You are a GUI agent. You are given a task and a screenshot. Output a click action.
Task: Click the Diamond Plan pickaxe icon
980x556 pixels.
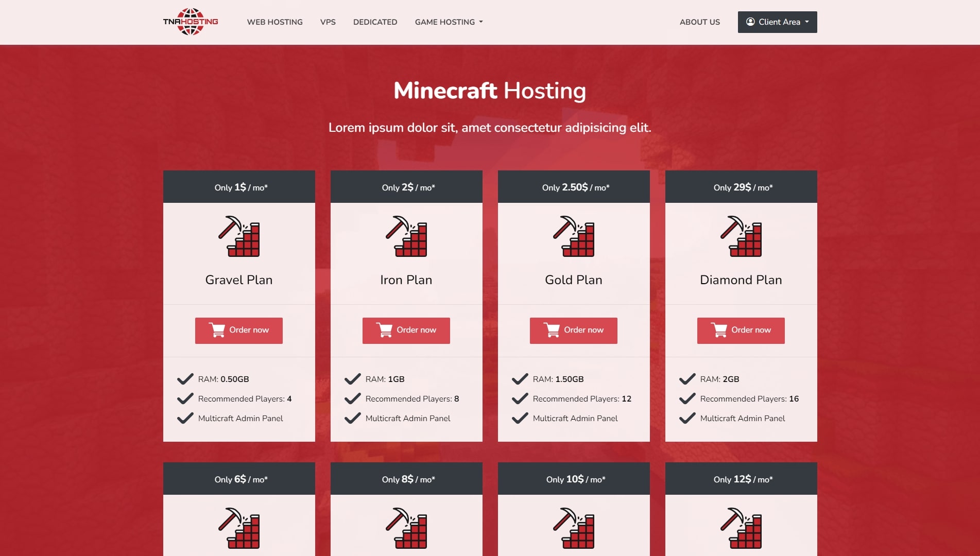click(741, 236)
